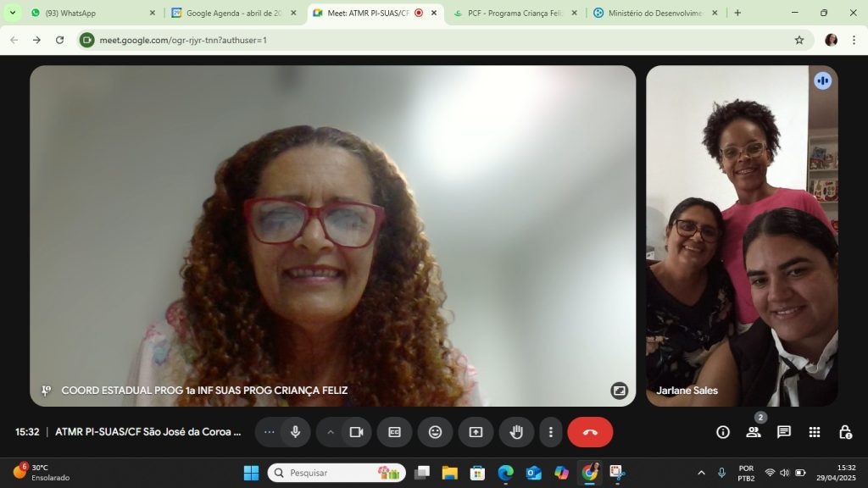This screenshot has height=488, width=868.
Task: Turn off the camera in Meet
Action: [356, 432]
